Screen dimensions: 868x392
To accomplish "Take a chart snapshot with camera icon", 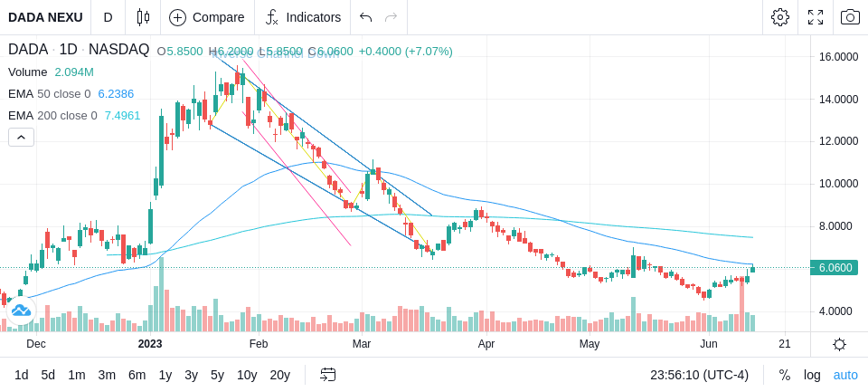I will (850, 17).
